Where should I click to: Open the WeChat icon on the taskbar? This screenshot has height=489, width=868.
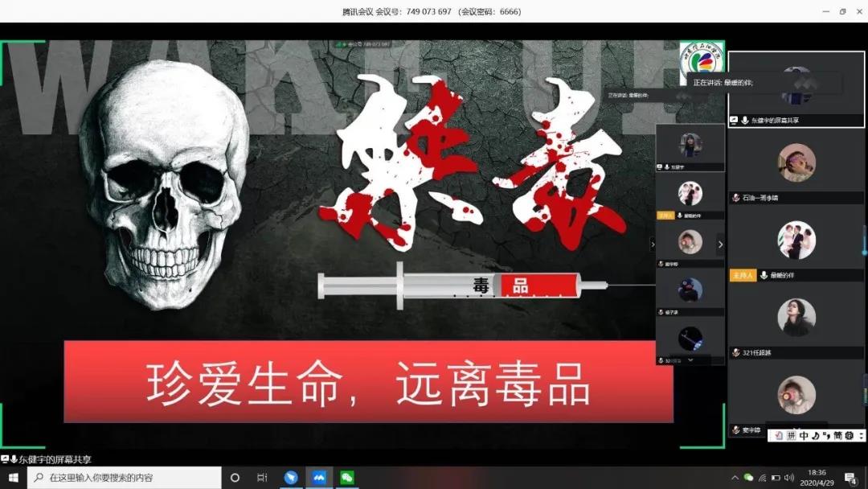[x=347, y=477]
